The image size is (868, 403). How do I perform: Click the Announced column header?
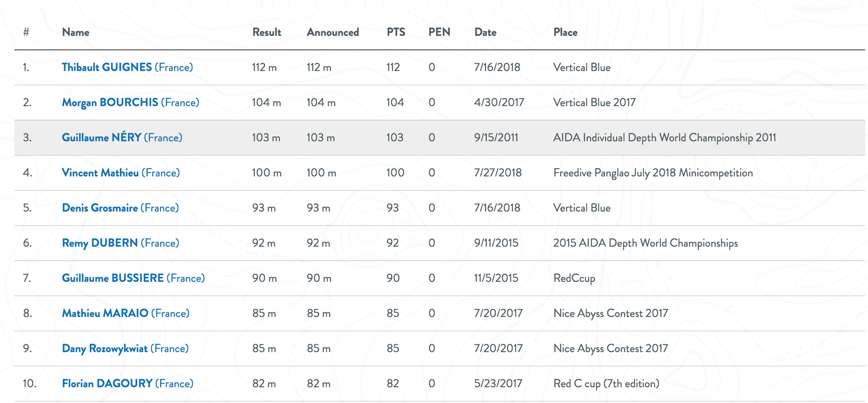coord(333,32)
